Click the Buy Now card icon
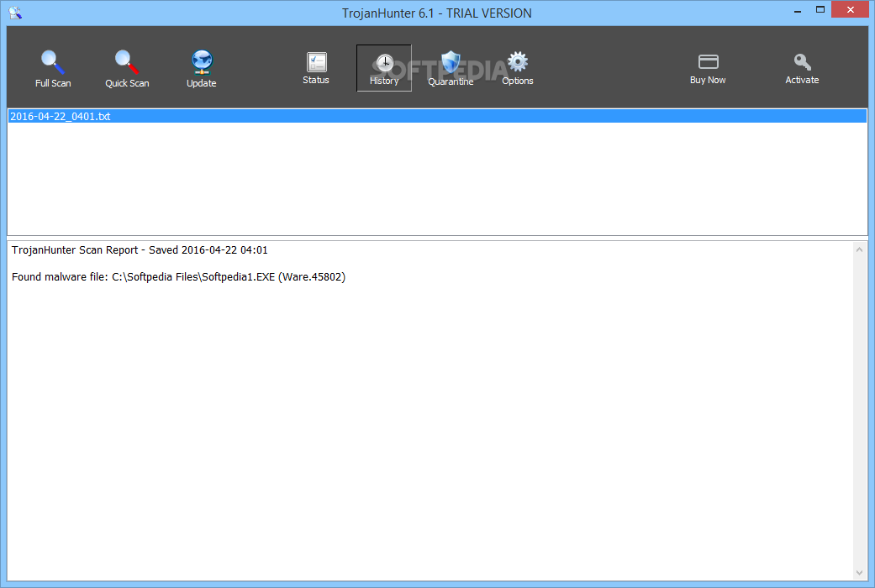This screenshot has width=875, height=588. point(708,68)
